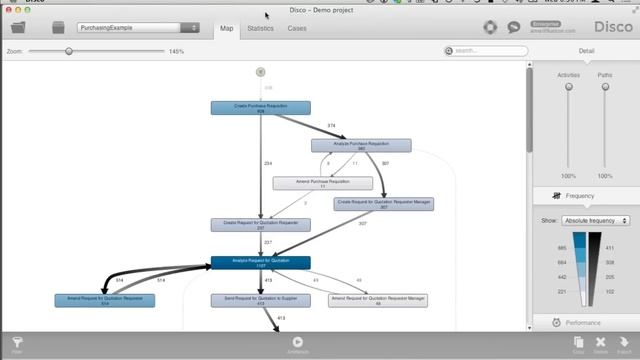Open the PurchasingExample dataset dropdown
Viewport: 640px width, 360px height.
(138, 28)
